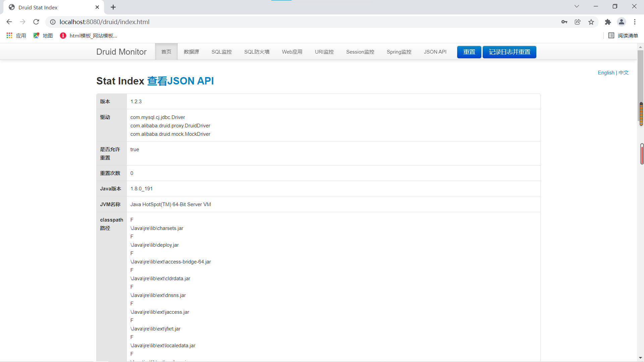
Task: Click the 记录日志并重置 button
Action: pyautogui.click(x=509, y=52)
